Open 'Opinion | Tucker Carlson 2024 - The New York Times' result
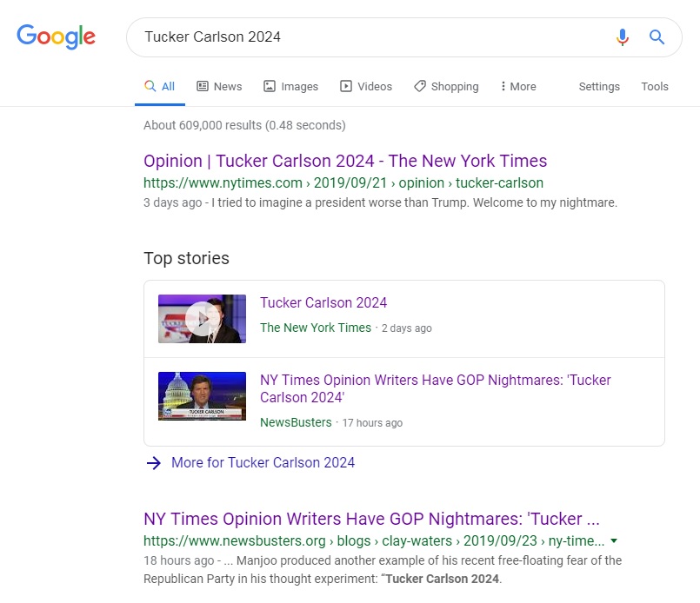The width and height of the screenshot is (700, 603). tap(345, 161)
